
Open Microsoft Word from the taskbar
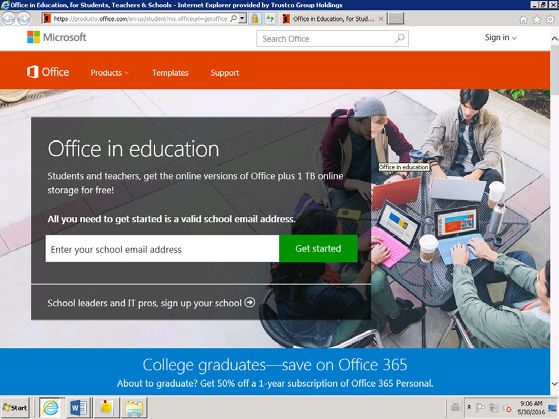point(79,407)
